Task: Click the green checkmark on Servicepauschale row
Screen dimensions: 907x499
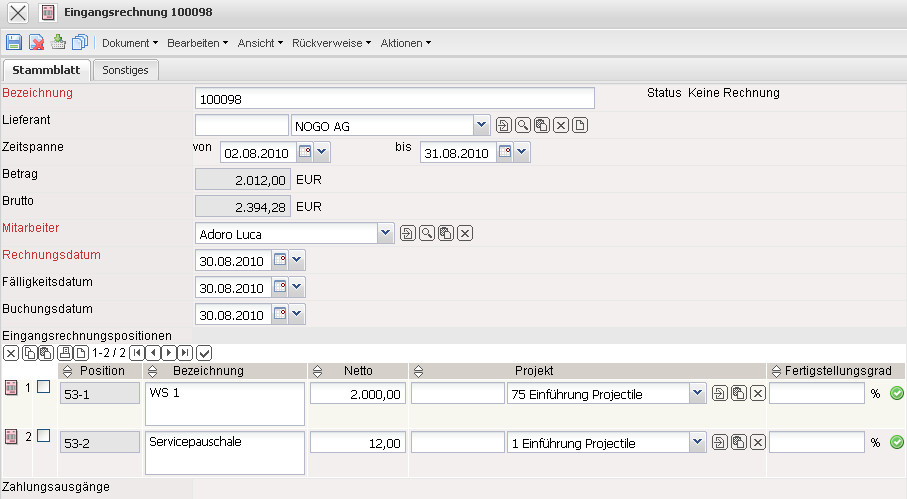Action: tap(896, 442)
